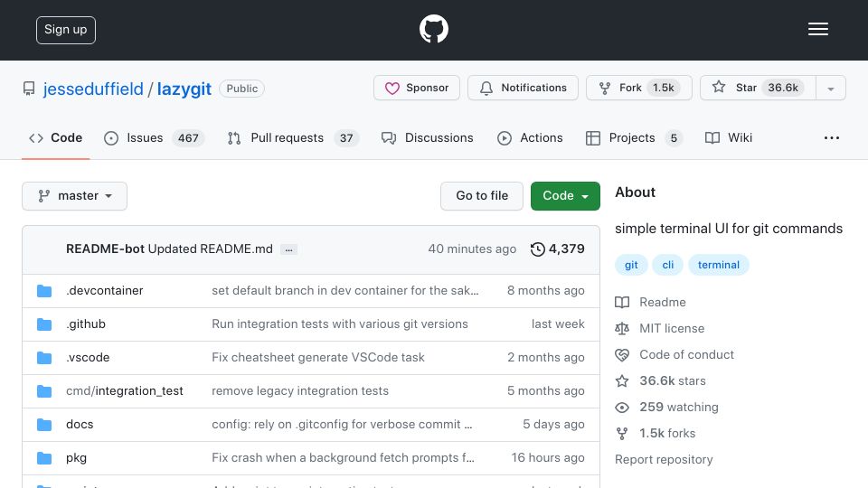Open the .github folder
The width and height of the screenshot is (868, 488).
[86, 324]
